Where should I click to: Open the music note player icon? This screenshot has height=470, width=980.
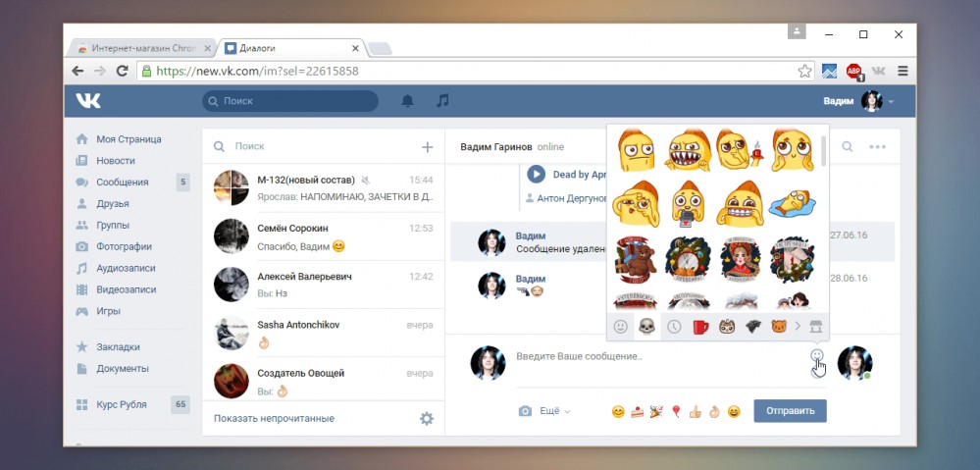[442, 101]
